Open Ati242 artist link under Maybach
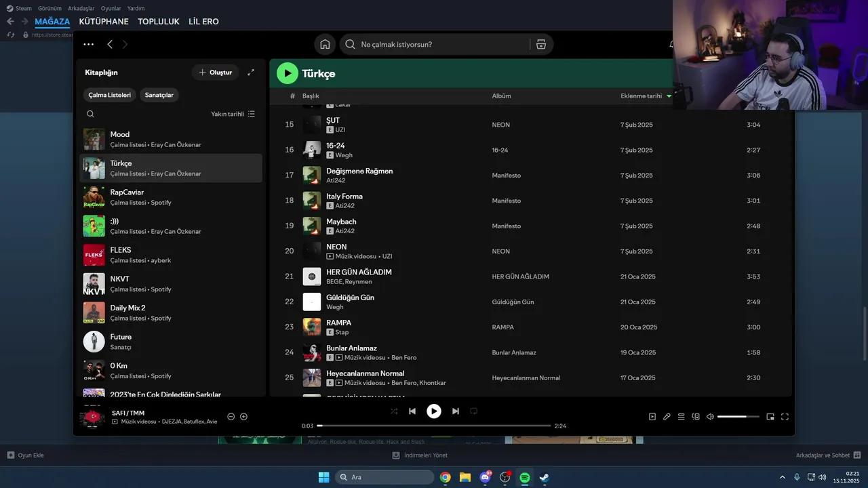868x488 pixels. tap(345, 231)
